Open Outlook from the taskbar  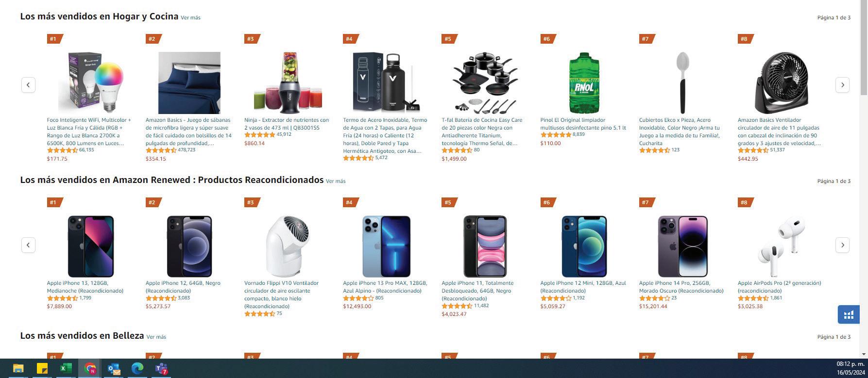[x=114, y=369]
